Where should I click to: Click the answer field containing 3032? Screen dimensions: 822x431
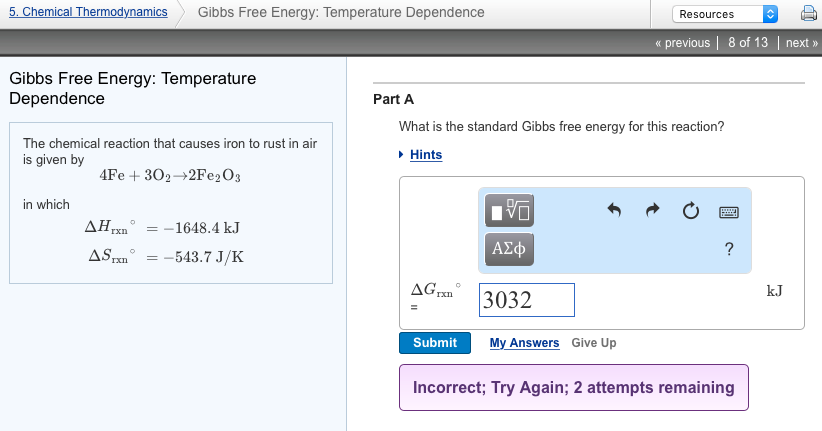tap(526, 300)
